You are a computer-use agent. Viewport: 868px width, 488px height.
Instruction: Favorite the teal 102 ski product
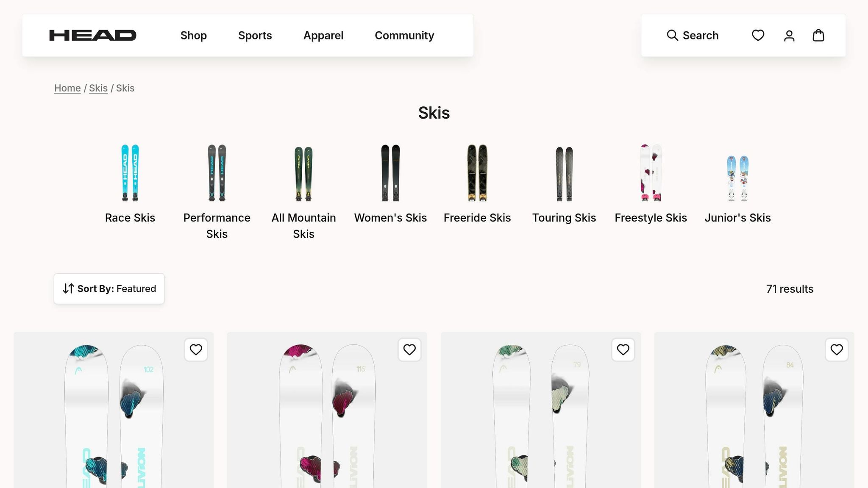click(x=196, y=349)
